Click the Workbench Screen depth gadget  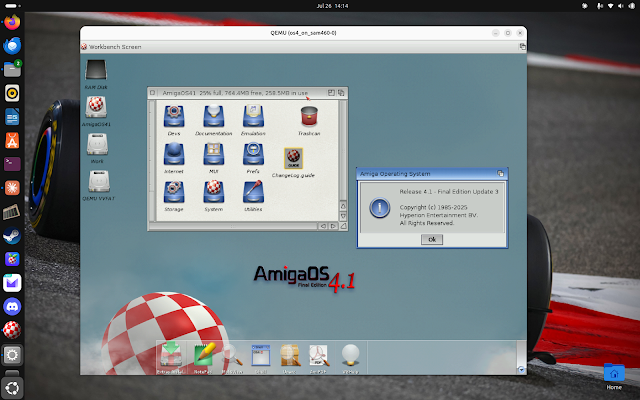coord(522,47)
